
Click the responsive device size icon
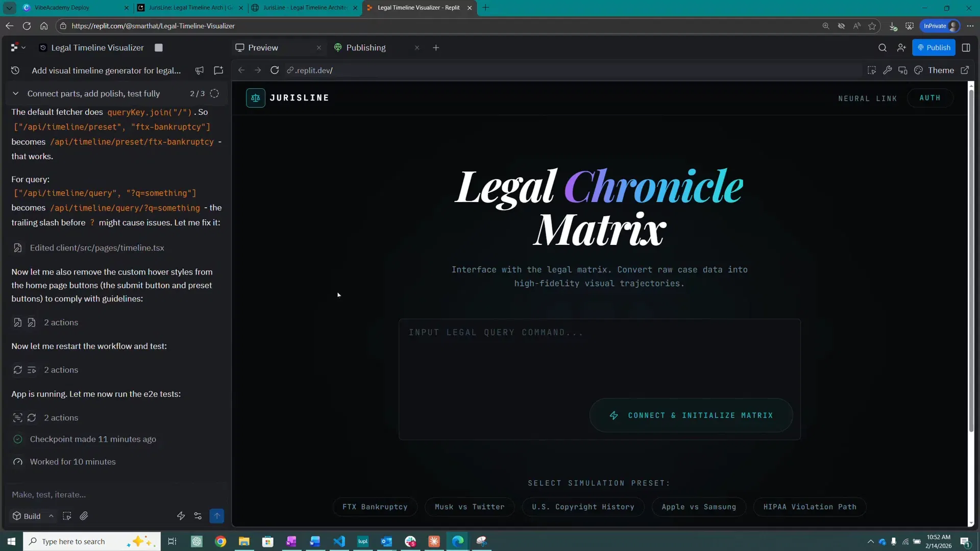pyautogui.click(x=902, y=70)
